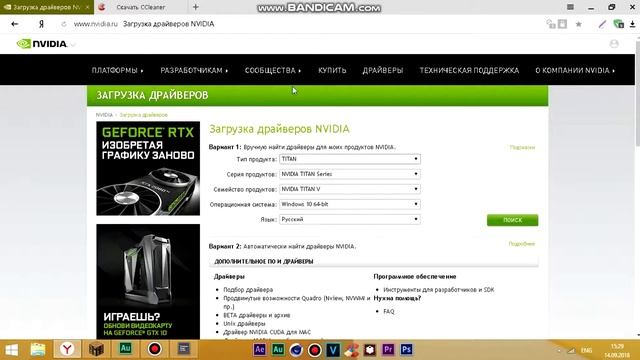Screen dimensions: 640x360
Task: Open the Подробнее link near Вариант 2
Action: 522,244
